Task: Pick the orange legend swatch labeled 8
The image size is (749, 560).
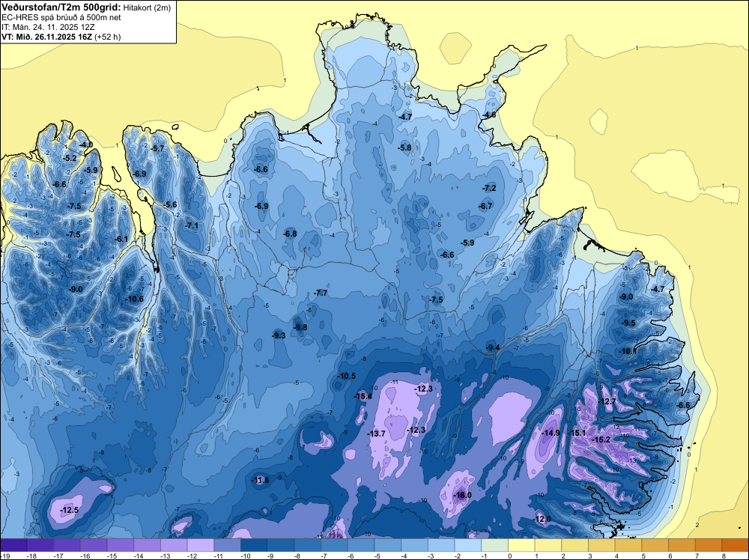Action: point(736,545)
